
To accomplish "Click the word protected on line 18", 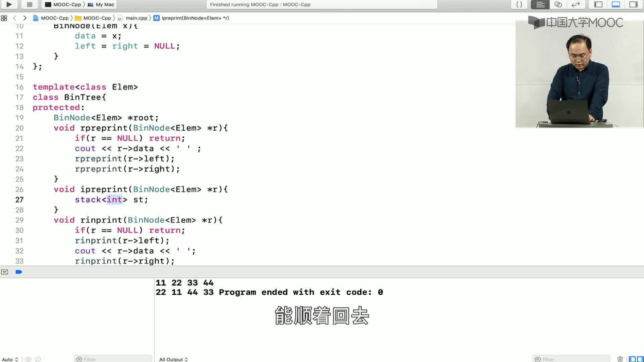I will click(x=56, y=108).
